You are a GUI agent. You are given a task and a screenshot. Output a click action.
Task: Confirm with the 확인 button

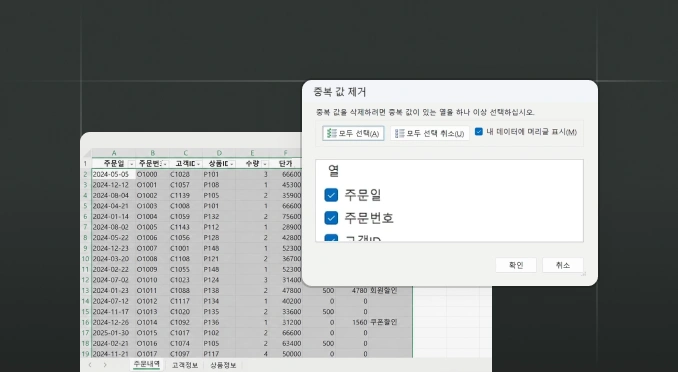[516, 265]
